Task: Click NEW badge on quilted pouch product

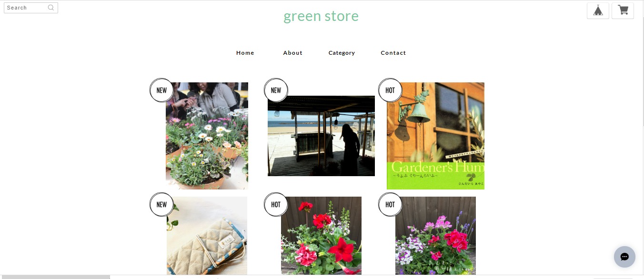Action: (161, 204)
